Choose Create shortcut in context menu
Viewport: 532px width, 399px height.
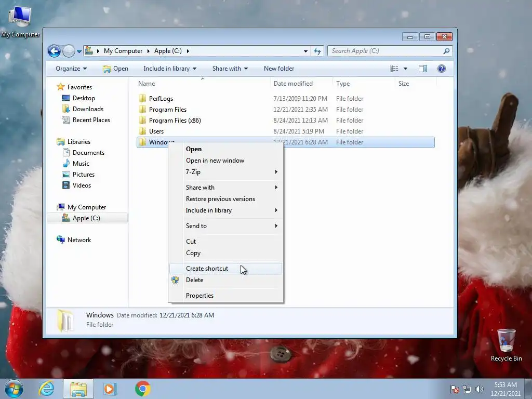pos(225,269)
